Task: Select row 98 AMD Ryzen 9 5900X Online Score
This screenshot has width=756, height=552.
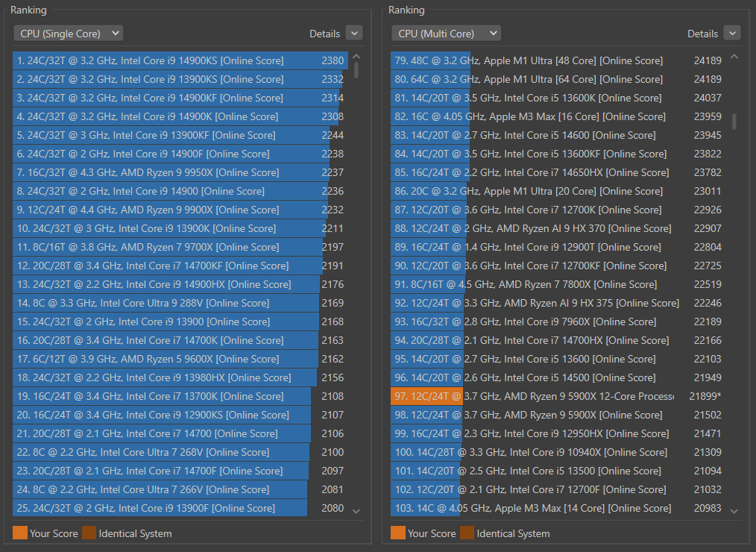Action: point(558,415)
